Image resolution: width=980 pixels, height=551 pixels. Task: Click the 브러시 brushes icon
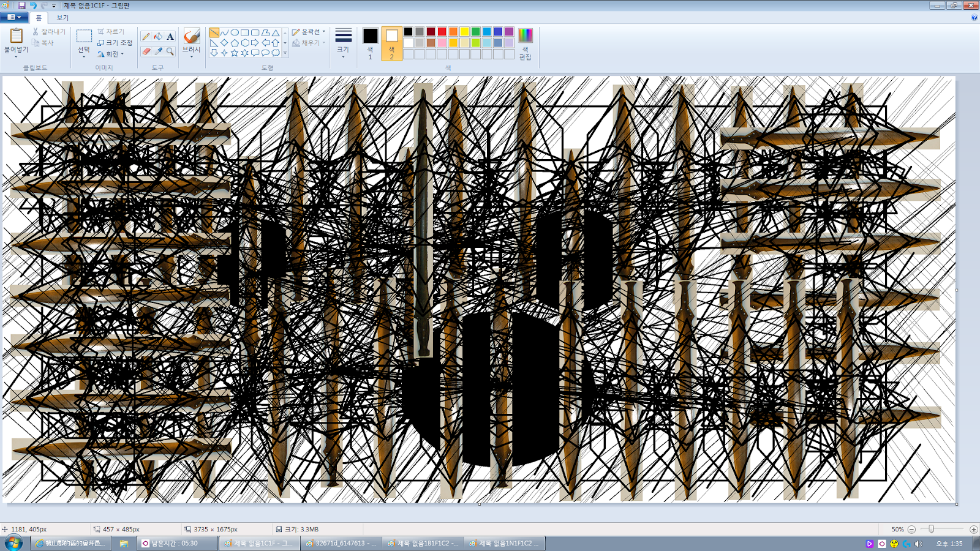[192, 36]
